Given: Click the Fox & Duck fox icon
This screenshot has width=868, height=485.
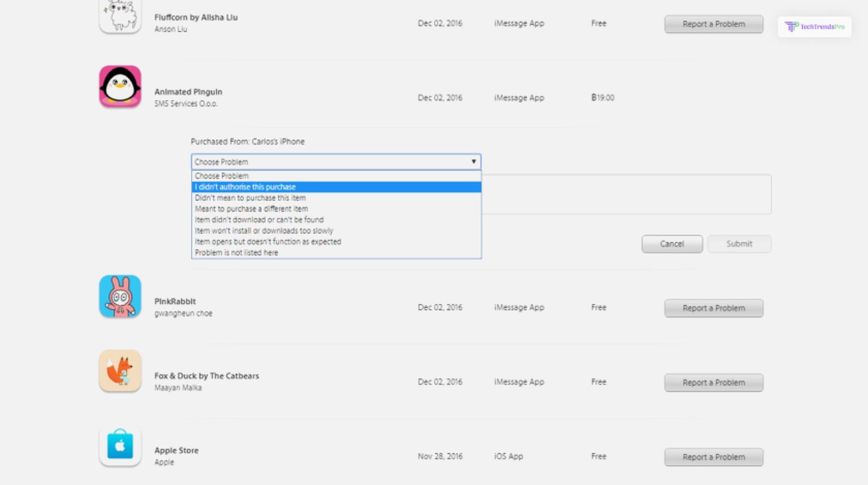Looking at the screenshot, I should pos(120,371).
